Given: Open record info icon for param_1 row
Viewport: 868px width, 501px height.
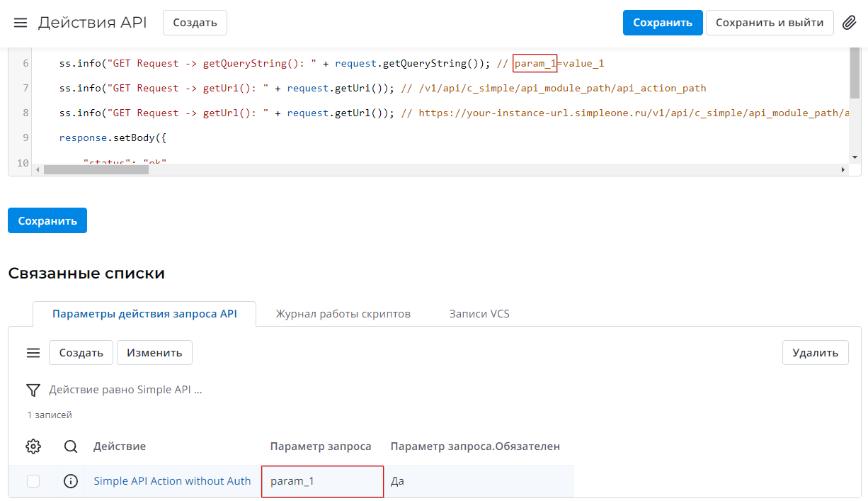Looking at the screenshot, I should [x=71, y=481].
